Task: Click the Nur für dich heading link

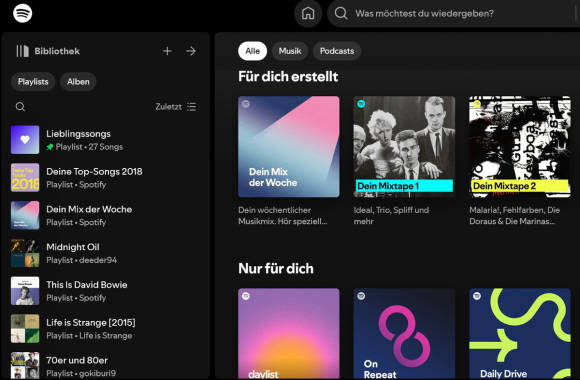Action: [276, 269]
